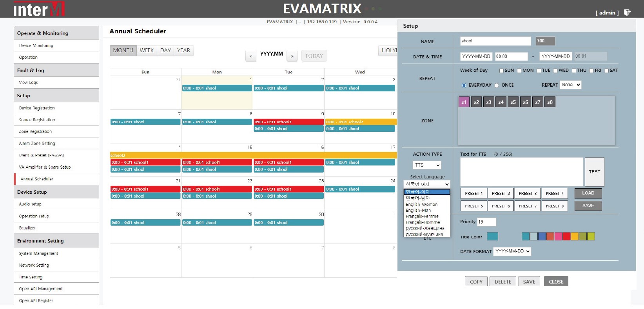Switch to YEAR view tab
The height and width of the screenshot is (309, 644).
click(183, 50)
